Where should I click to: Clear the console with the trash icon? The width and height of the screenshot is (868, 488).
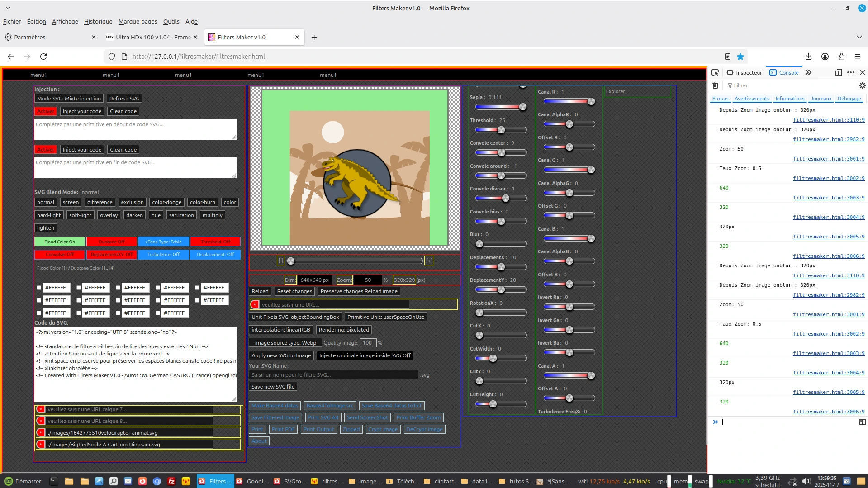point(715,85)
